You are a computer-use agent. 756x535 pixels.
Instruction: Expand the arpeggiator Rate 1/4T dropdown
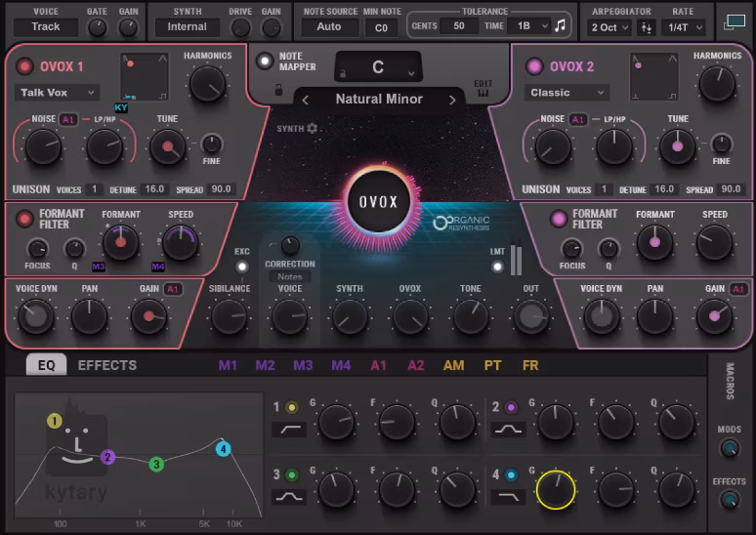(685, 27)
